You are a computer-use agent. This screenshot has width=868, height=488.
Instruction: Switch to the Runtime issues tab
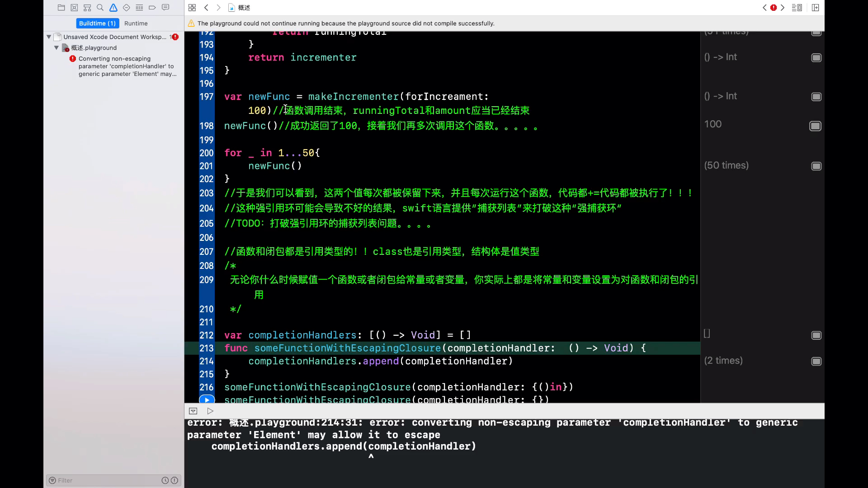[136, 23]
